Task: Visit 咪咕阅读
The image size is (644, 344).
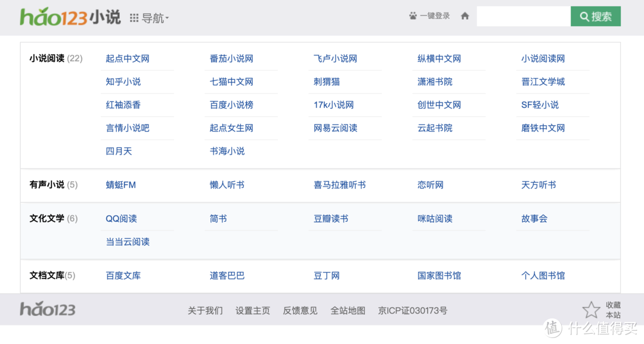Action: tap(435, 219)
